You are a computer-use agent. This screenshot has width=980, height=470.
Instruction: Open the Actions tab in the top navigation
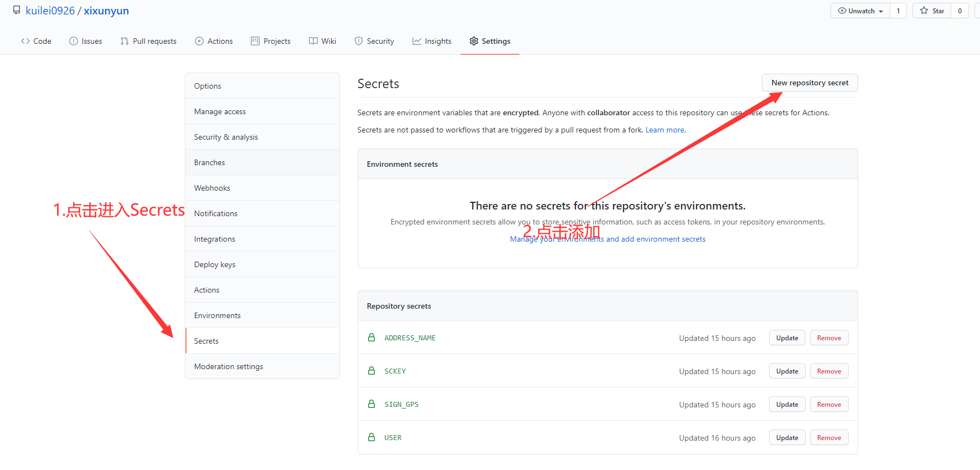(x=214, y=41)
